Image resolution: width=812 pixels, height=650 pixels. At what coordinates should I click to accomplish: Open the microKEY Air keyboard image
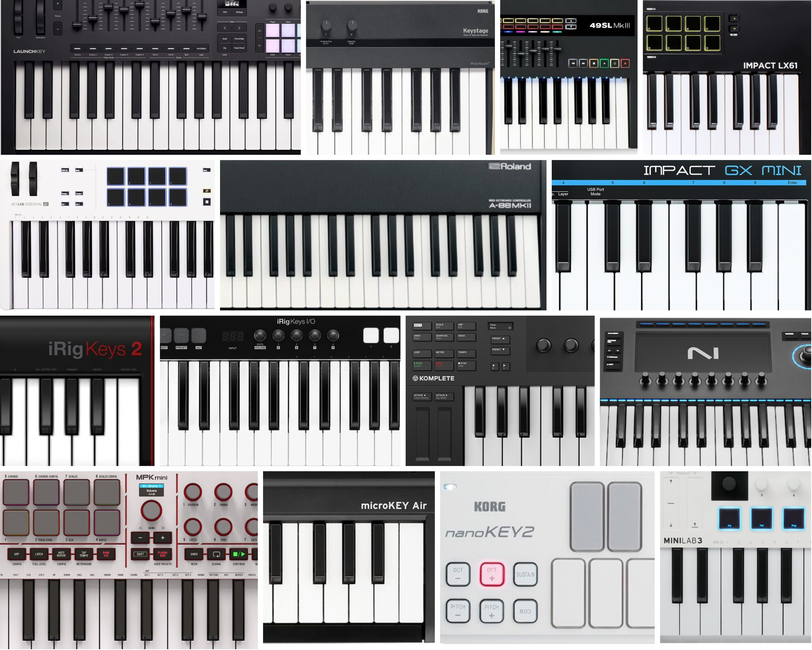[x=349, y=557]
